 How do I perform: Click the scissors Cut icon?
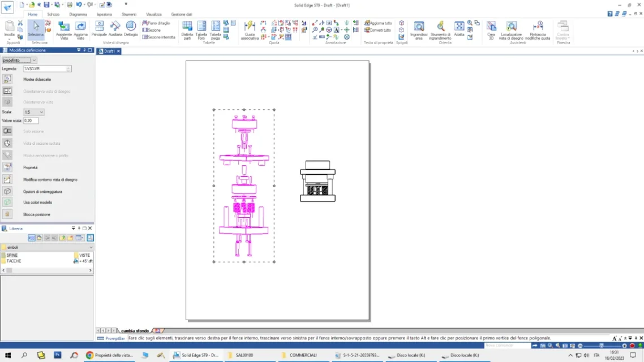coord(20,23)
